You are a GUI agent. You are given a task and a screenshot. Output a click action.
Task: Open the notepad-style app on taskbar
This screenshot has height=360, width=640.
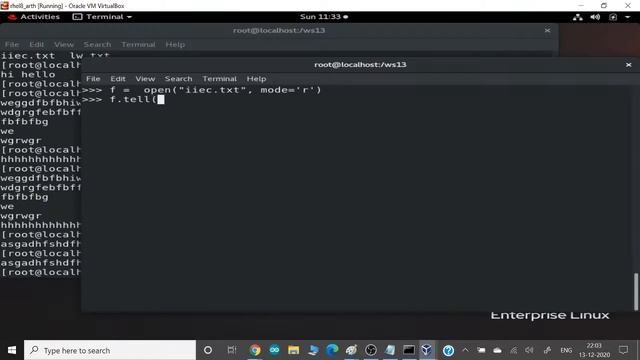click(x=390, y=350)
